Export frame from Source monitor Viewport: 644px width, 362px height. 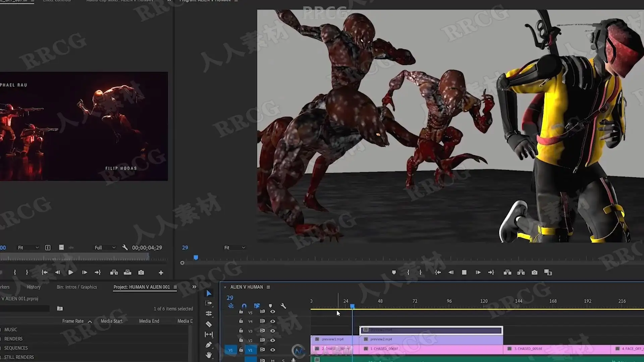click(141, 273)
